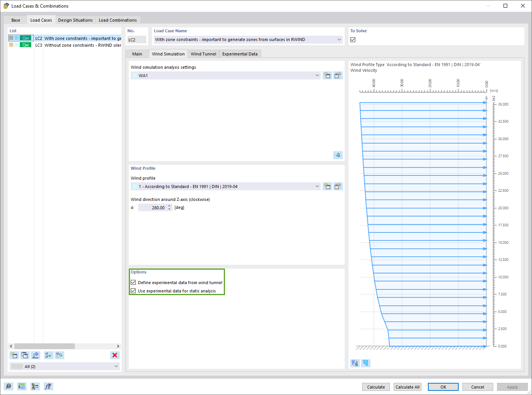
Task: Expand the All (2) filter dropdown
Action: (x=116, y=366)
